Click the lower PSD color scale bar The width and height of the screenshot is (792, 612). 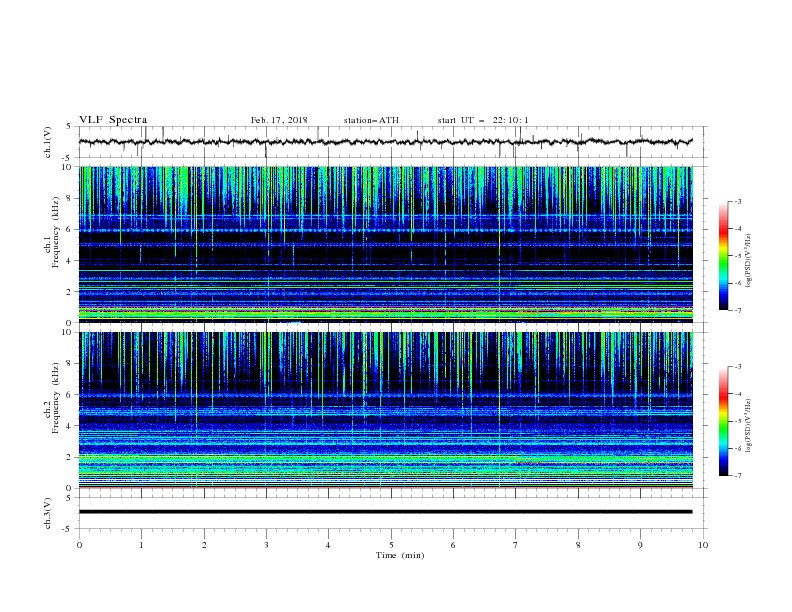tap(724, 421)
